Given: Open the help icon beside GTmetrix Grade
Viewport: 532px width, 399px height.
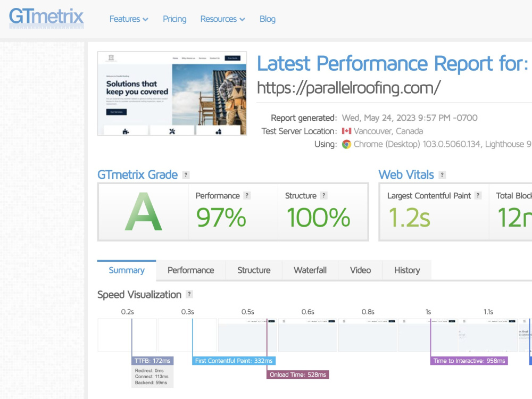Looking at the screenshot, I should [x=186, y=175].
